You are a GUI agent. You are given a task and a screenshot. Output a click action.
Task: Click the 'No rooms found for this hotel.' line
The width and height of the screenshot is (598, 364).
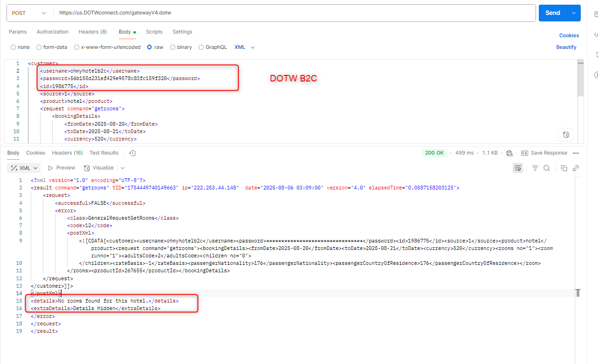(105, 301)
